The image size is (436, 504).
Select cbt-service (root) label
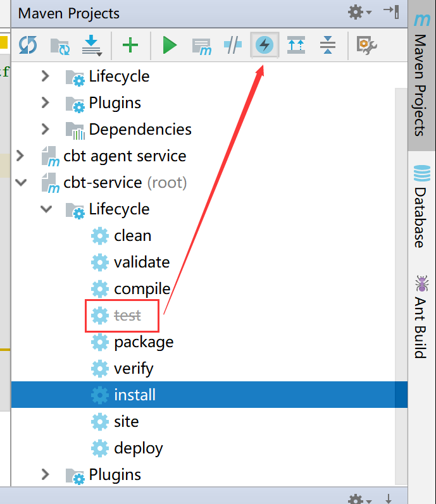[125, 183]
